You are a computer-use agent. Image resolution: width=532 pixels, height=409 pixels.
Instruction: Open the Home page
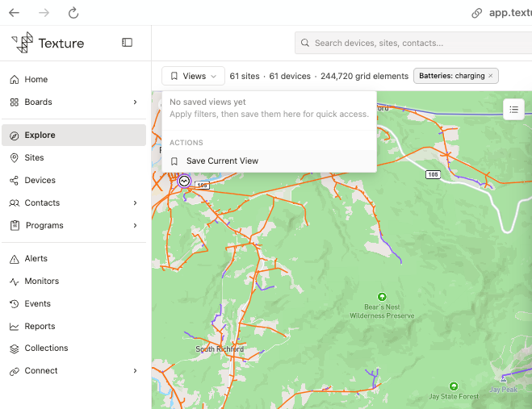tap(74, 79)
